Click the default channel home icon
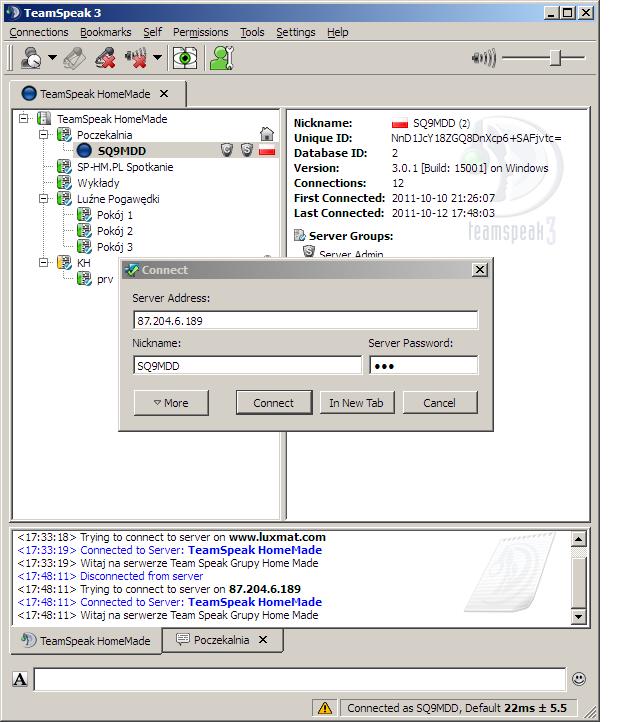This screenshot has width=640, height=722. [266, 134]
